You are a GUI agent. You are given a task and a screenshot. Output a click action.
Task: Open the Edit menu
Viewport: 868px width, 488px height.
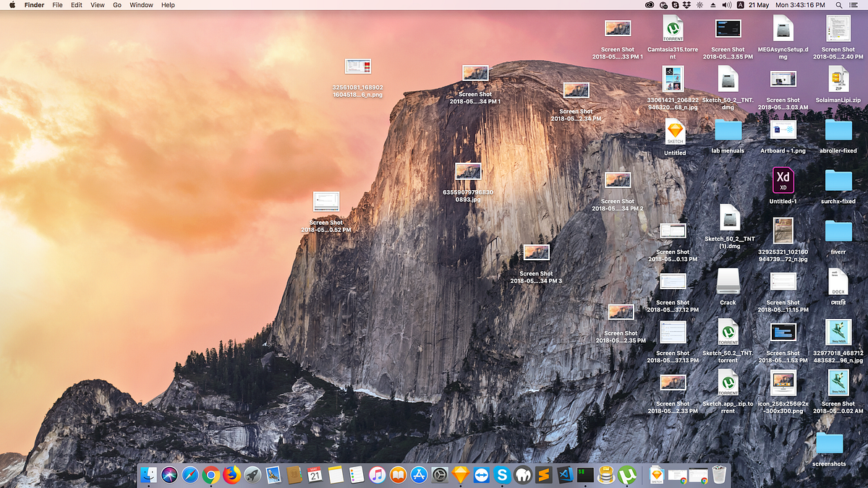coord(77,5)
